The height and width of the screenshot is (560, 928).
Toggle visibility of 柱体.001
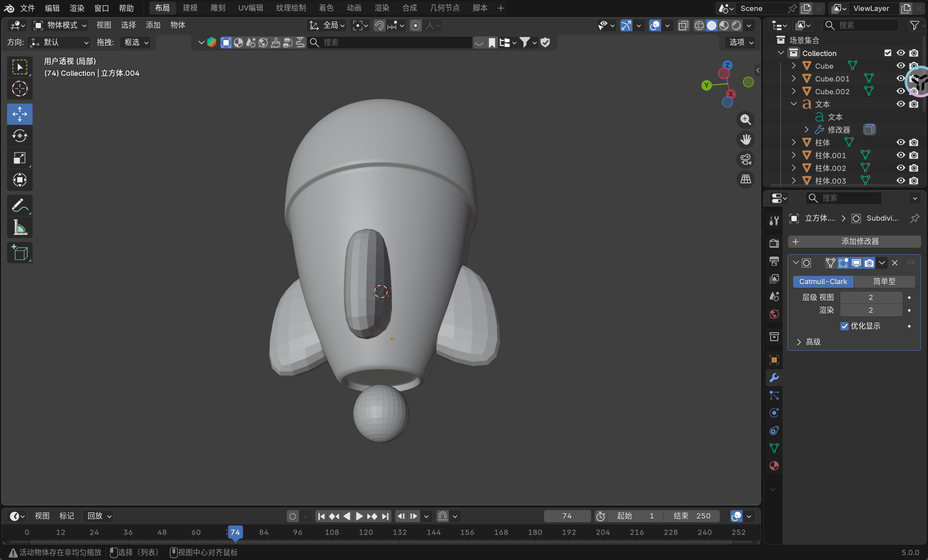pyautogui.click(x=901, y=155)
